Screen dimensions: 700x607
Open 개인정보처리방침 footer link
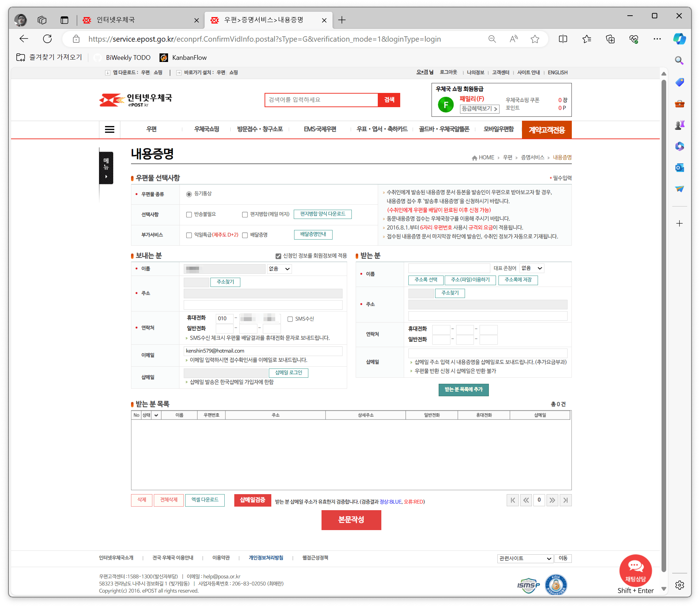tap(266, 558)
